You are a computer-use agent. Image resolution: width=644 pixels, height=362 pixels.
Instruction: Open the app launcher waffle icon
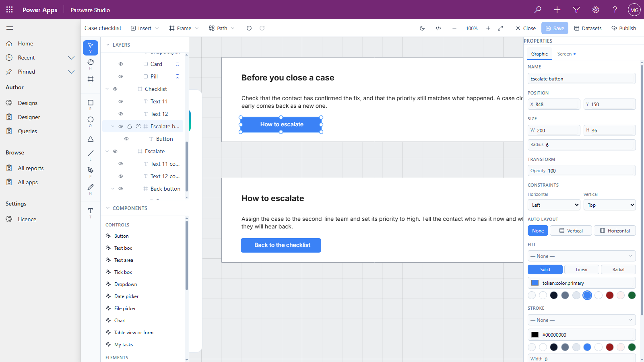(10, 10)
